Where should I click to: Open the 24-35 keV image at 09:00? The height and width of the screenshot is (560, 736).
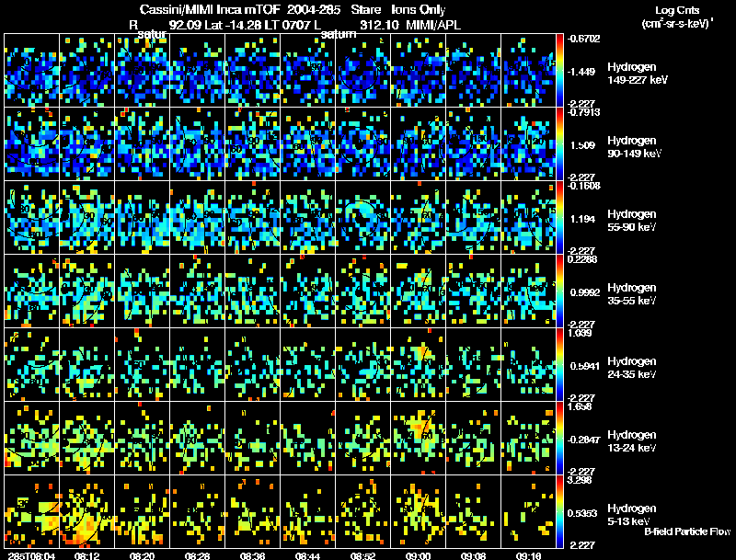click(419, 364)
